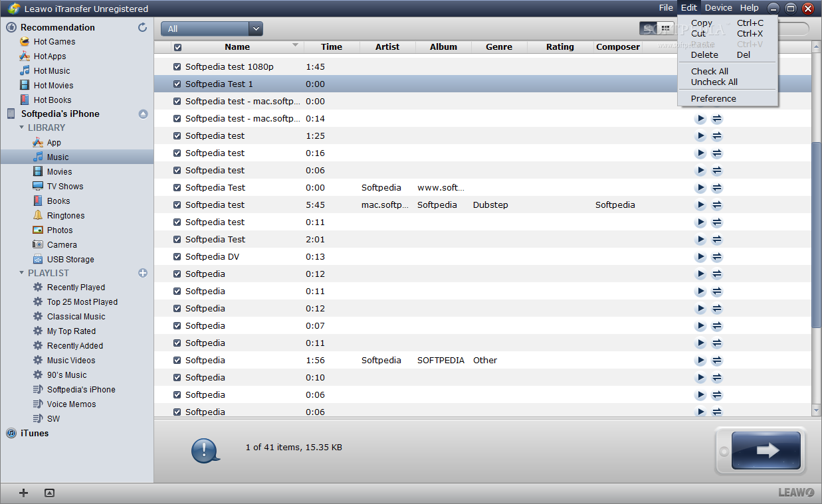Viewport: 822px width, 504px height.
Task: Uncheck the Softpedia DV row
Action: (x=177, y=257)
